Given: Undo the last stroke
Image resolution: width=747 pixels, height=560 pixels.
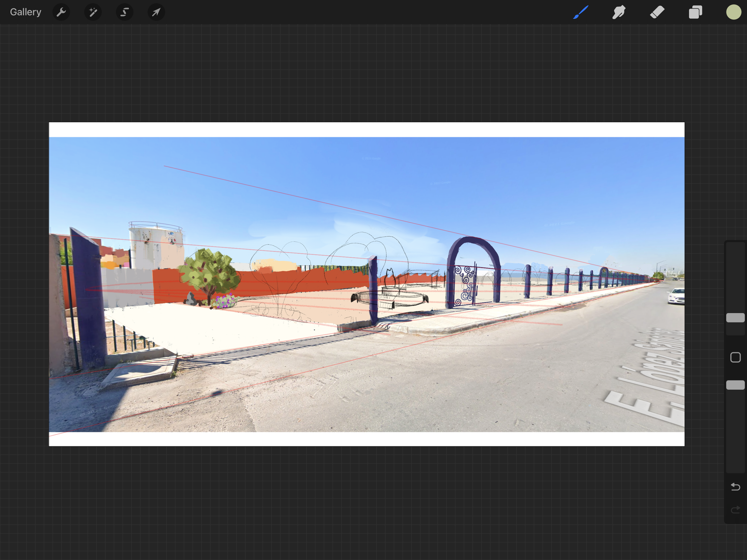Looking at the screenshot, I should pos(735,487).
